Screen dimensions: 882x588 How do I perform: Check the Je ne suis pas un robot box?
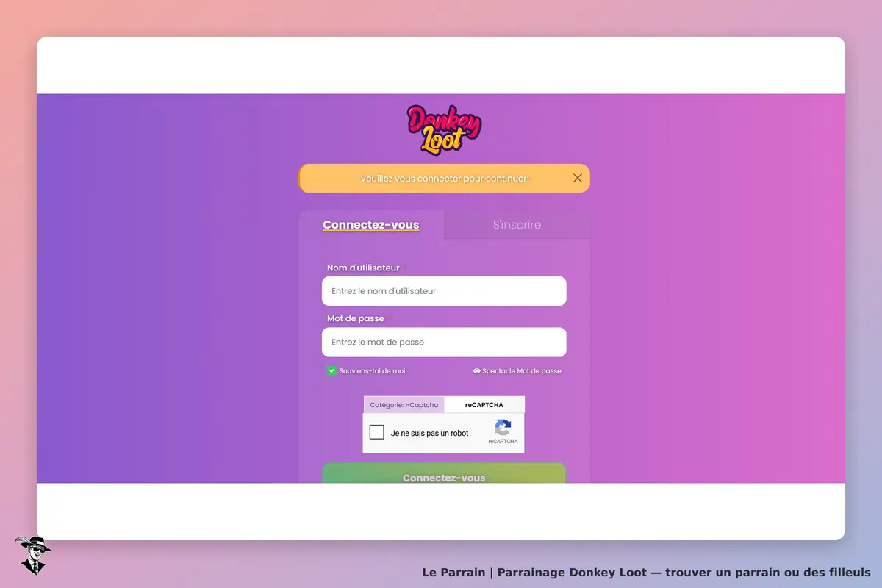[377, 432]
